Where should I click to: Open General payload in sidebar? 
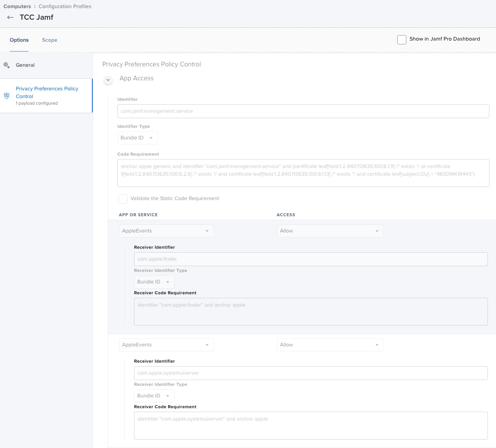click(x=46, y=65)
